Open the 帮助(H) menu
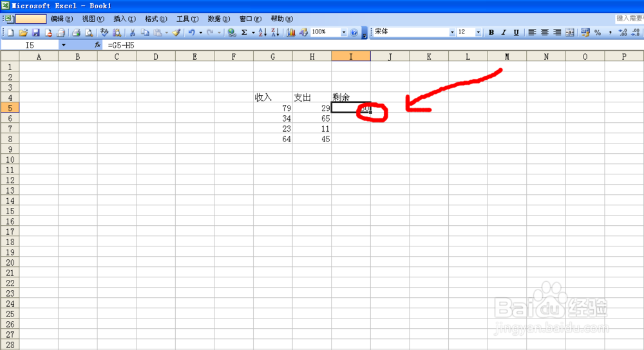Image resolution: width=644 pixels, height=350 pixels. point(282,19)
